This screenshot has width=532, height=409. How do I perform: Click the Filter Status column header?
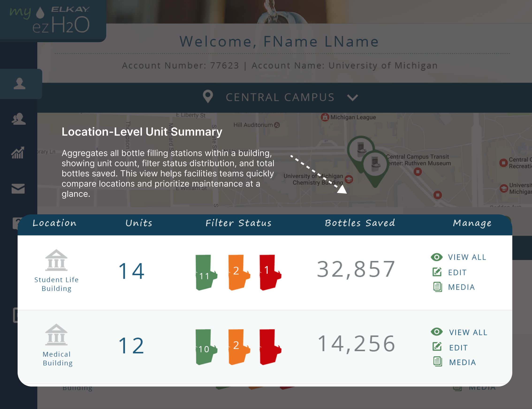point(238,223)
